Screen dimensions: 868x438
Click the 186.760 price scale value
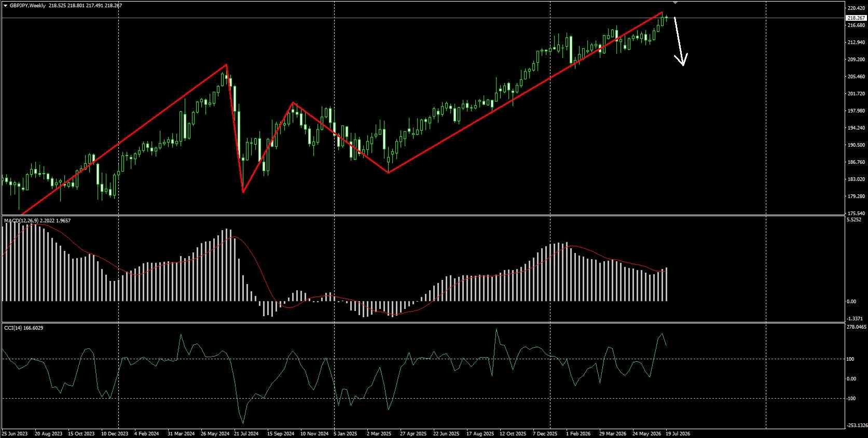[856, 162]
